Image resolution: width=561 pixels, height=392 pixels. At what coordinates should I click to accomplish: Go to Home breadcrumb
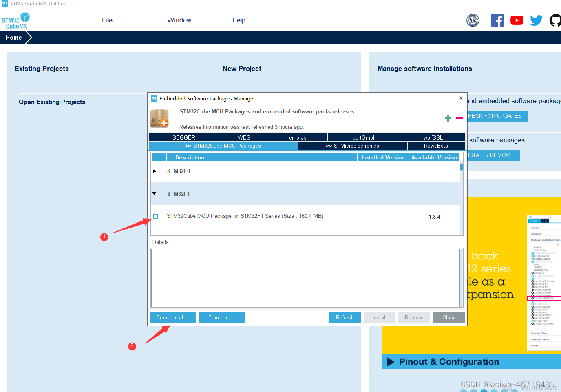point(13,38)
